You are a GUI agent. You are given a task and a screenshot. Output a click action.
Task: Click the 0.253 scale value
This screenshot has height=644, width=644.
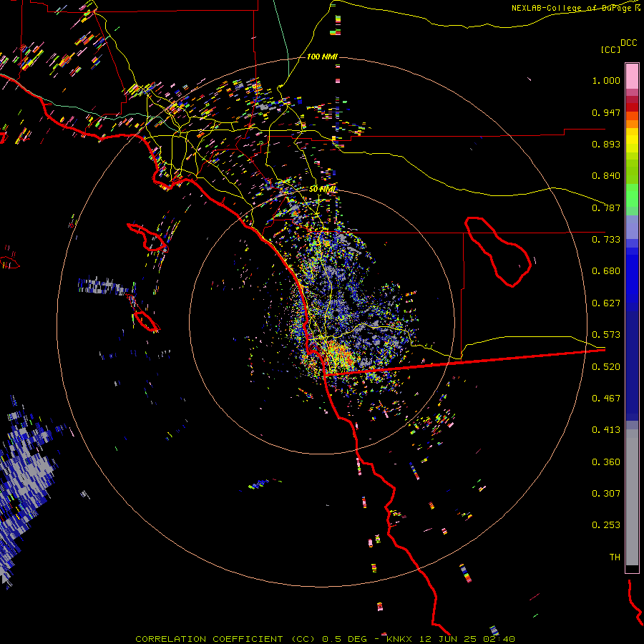tap(606, 525)
